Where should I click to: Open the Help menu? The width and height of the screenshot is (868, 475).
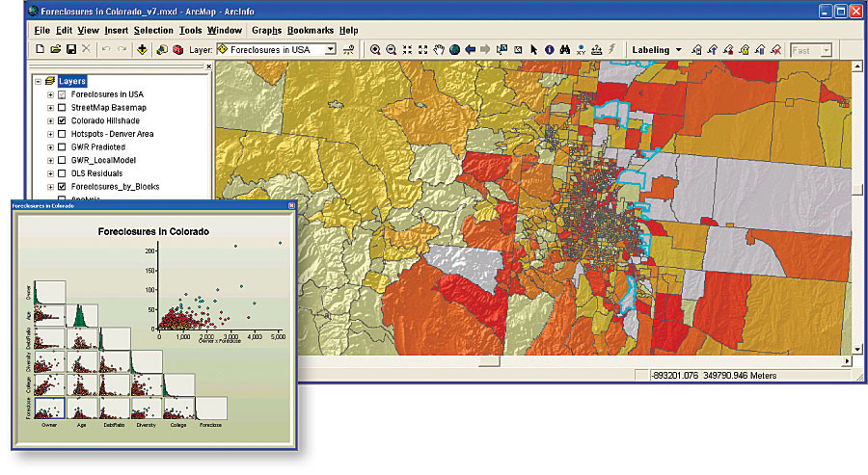click(349, 31)
